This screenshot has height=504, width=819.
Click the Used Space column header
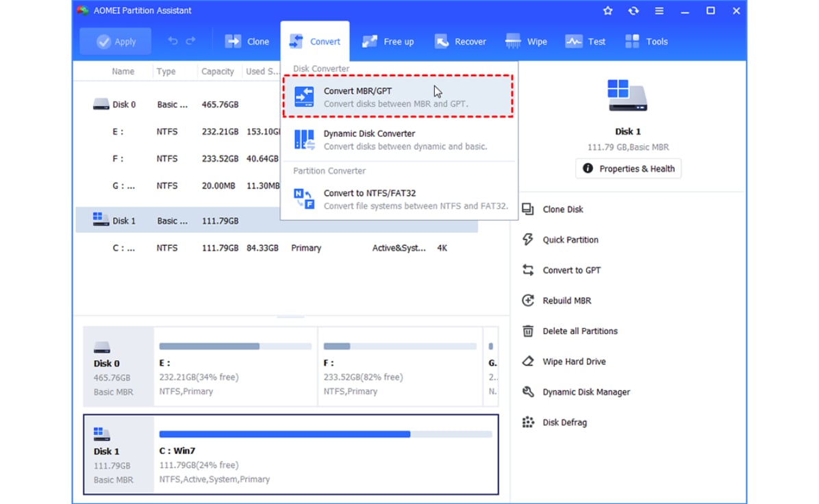[x=262, y=71]
